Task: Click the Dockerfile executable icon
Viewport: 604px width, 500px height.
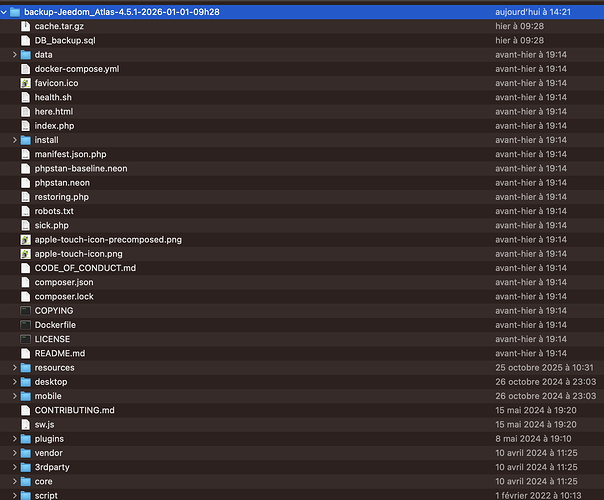Action: [25, 325]
